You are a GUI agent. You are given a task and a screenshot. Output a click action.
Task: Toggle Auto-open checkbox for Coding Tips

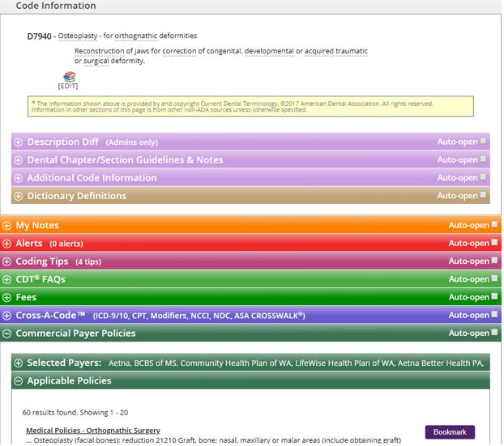click(494, 260)
